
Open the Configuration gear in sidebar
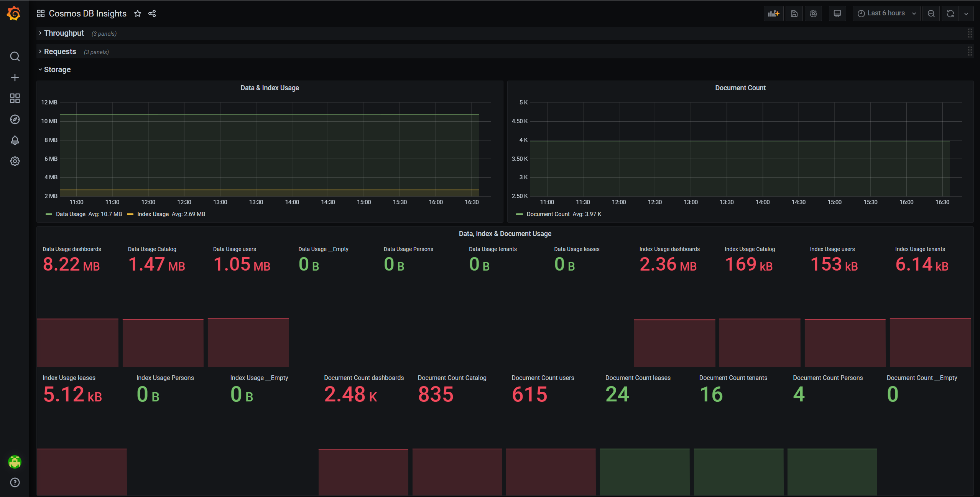[15, 161]
